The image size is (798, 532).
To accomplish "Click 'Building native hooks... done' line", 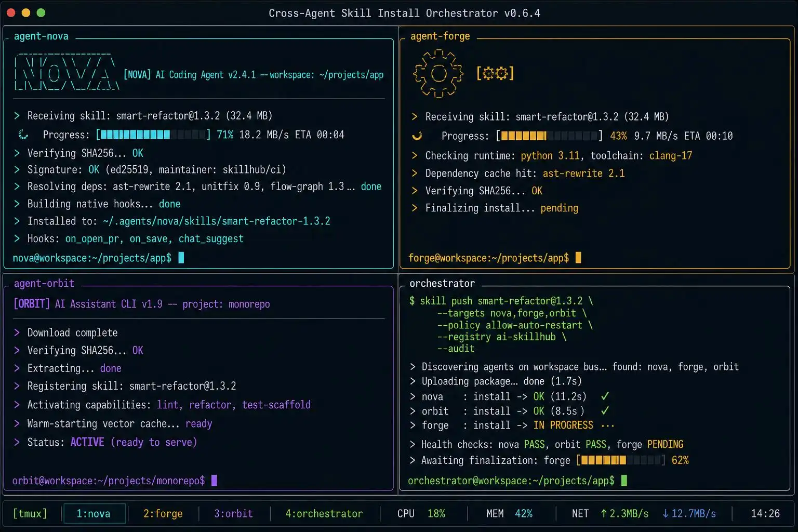I will point(97,204).
